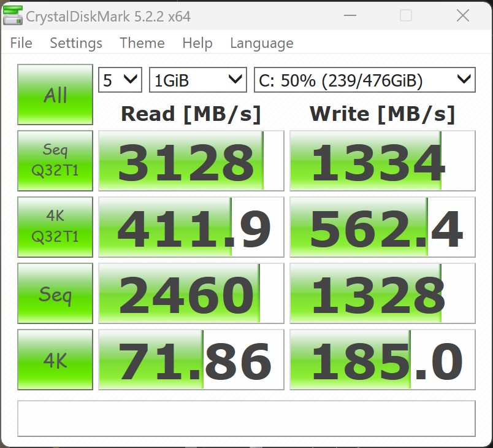The width and height of the screenshot is (493, 448).
Task: Select the Seq Q32T1 read result 3128
Action: coord(191,161)
